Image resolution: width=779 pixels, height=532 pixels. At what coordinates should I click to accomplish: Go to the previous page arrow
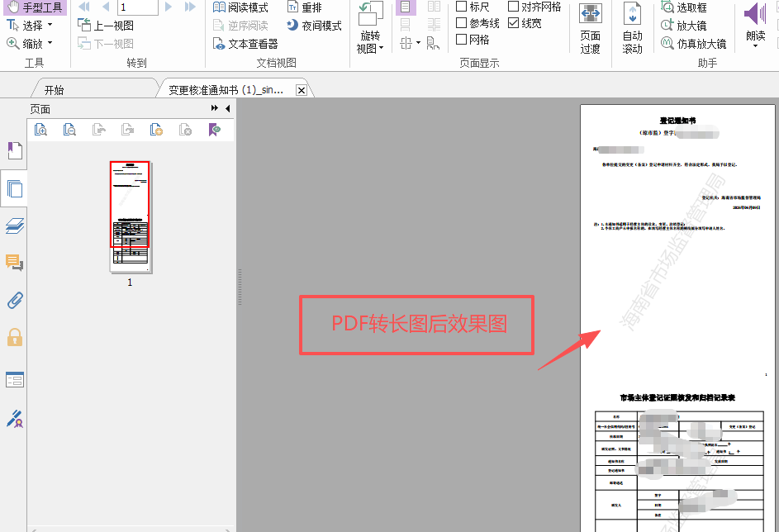click(106, 7)
